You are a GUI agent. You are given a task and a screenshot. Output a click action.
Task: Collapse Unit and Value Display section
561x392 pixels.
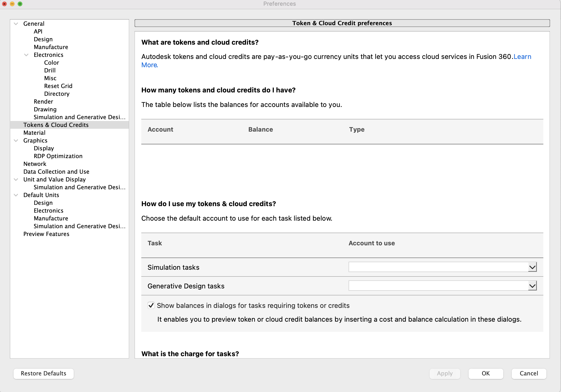tap(16, 179)
